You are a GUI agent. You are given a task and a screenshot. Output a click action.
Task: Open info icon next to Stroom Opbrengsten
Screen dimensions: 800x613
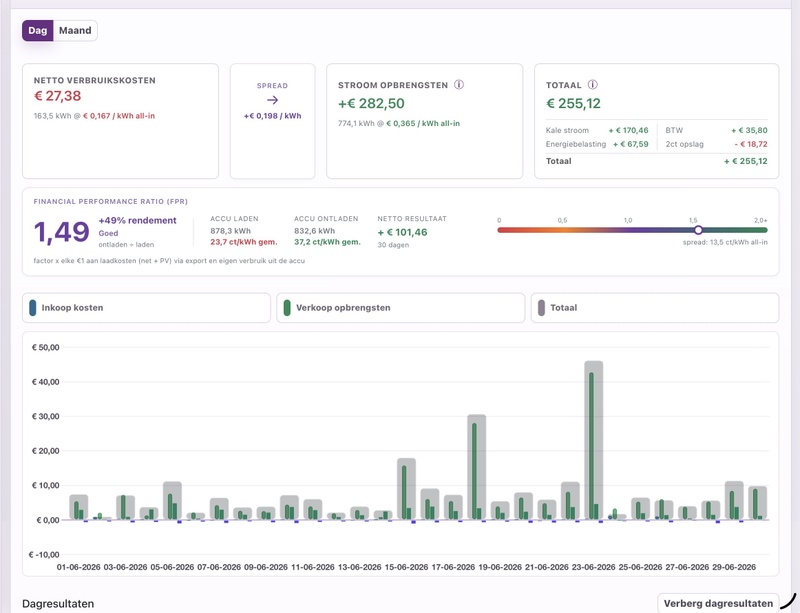point(459,85)
